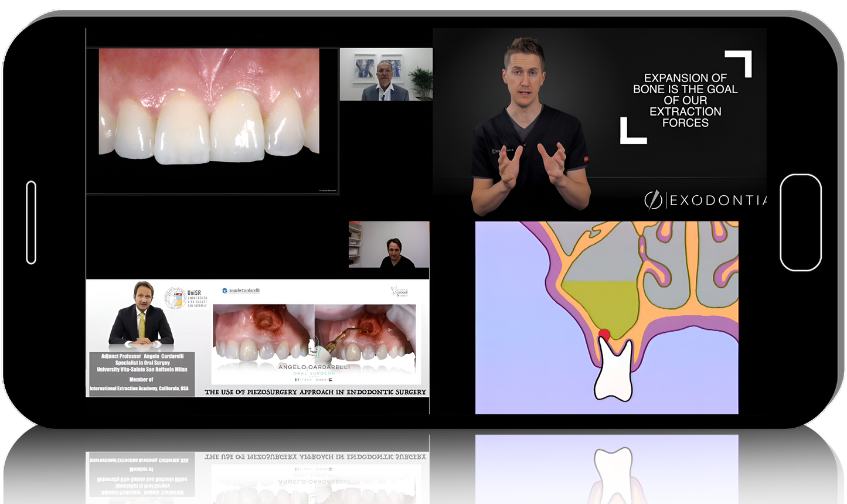This screenshot has width=847, height=504.
Task: Click the bottom-left white corner bracket
Action: 631,133
